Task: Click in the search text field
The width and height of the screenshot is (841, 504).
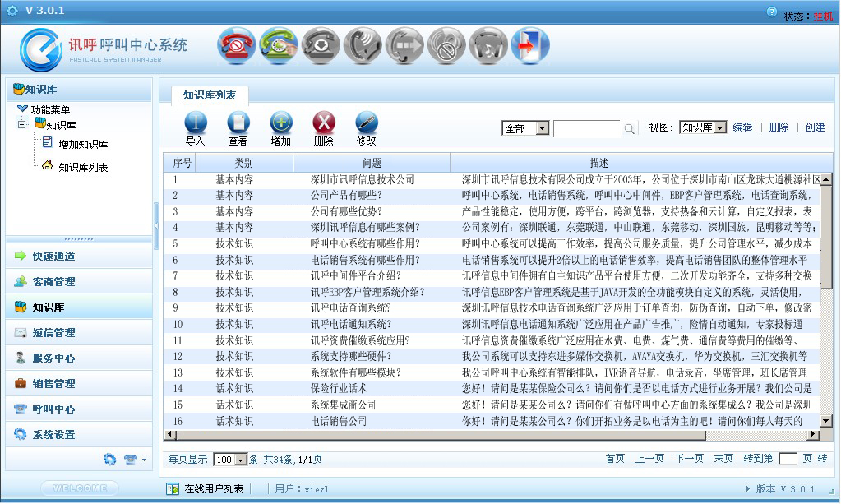Action: 587,129
